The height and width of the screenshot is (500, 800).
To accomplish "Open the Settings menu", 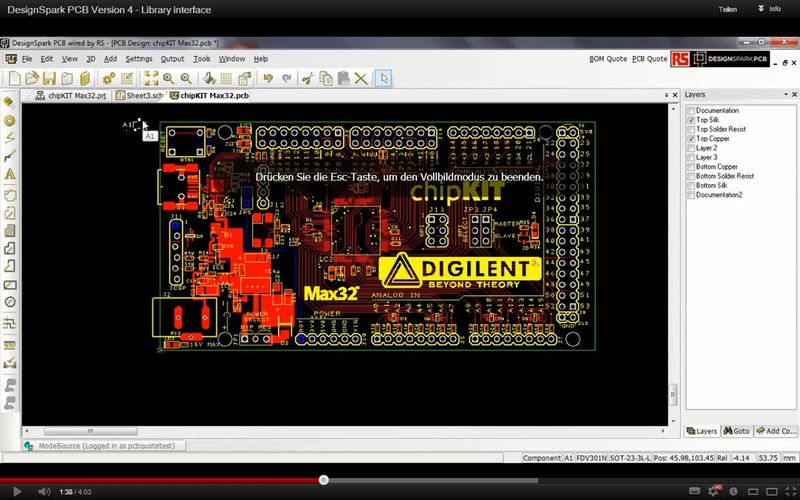I will [x=139, y=59].
